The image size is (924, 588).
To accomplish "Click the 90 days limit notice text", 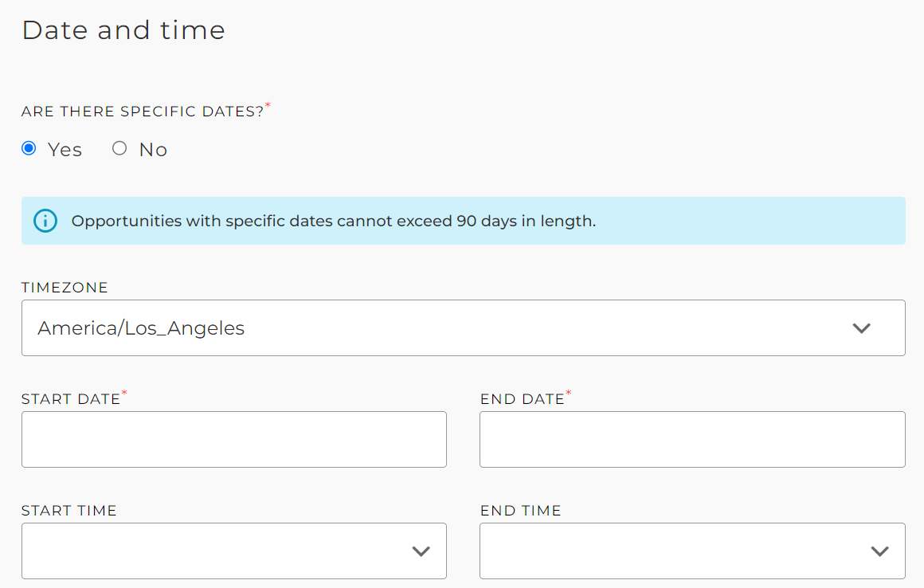I will coord(334,221).
